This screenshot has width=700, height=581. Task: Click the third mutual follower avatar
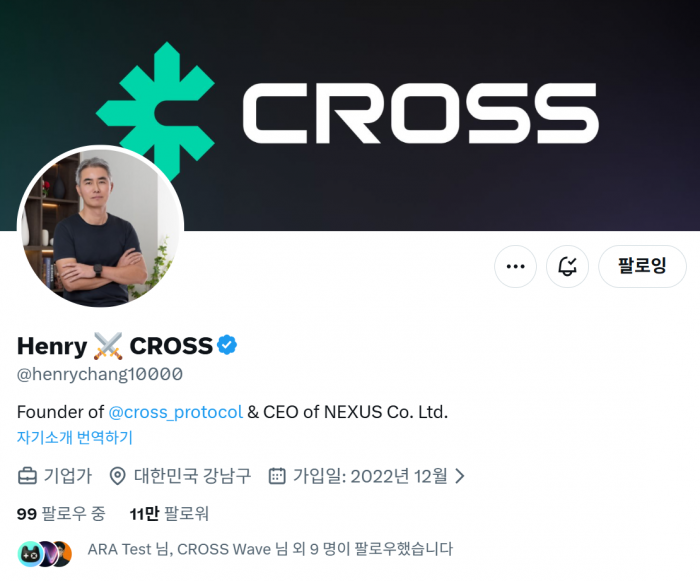tap(63, 554)
